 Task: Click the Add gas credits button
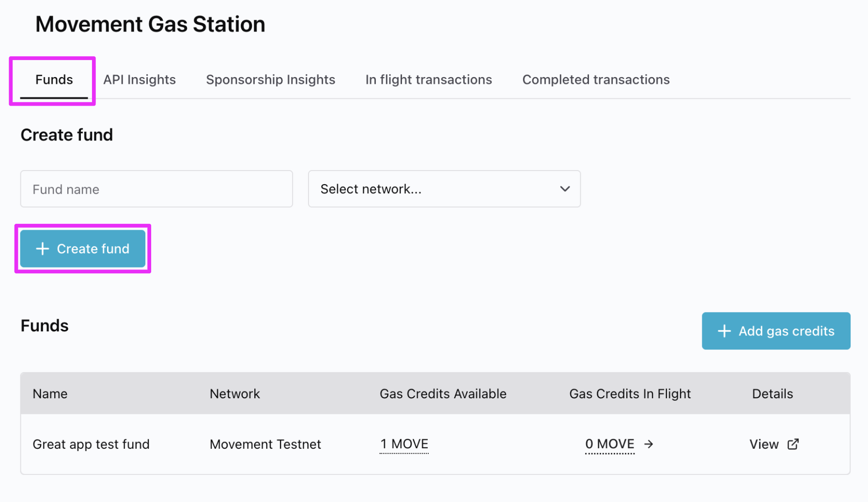coord(775,331)
